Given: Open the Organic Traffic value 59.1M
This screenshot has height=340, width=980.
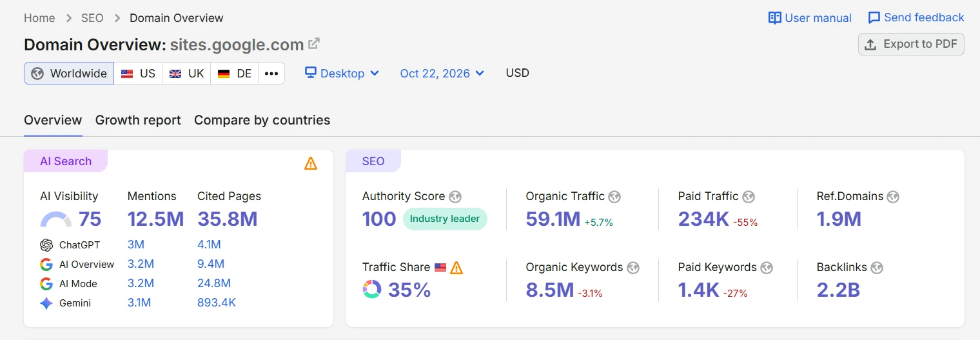Looking at the screenshot, I should [x=553, y=219].
